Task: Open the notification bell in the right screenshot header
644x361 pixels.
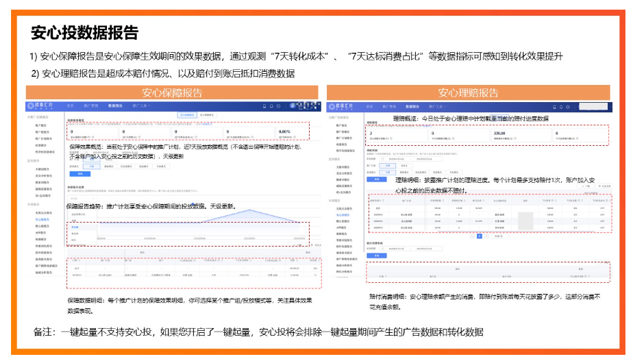Action: tap(561, 107)
